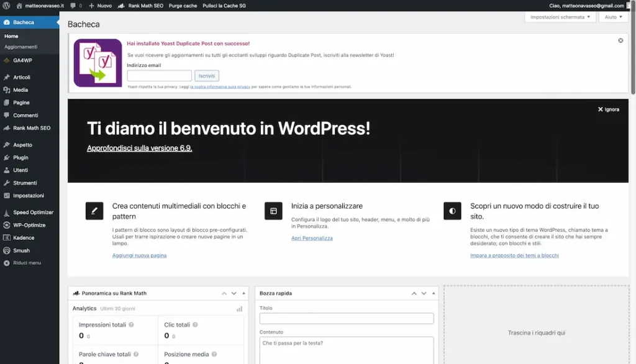Click the Titolo input field in Bozza rapida
The image size is (636, 364).
click(346, 318)
